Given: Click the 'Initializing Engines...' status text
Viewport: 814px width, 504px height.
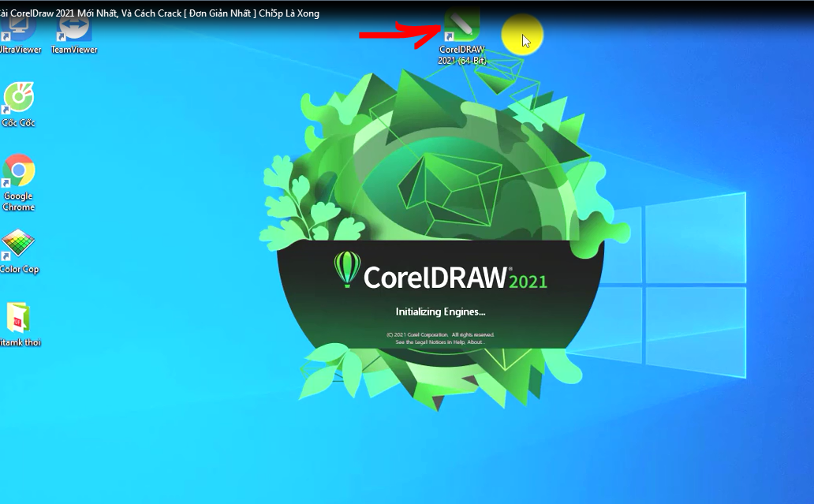Looking at the screenshot, I should (x=440, y=312).
